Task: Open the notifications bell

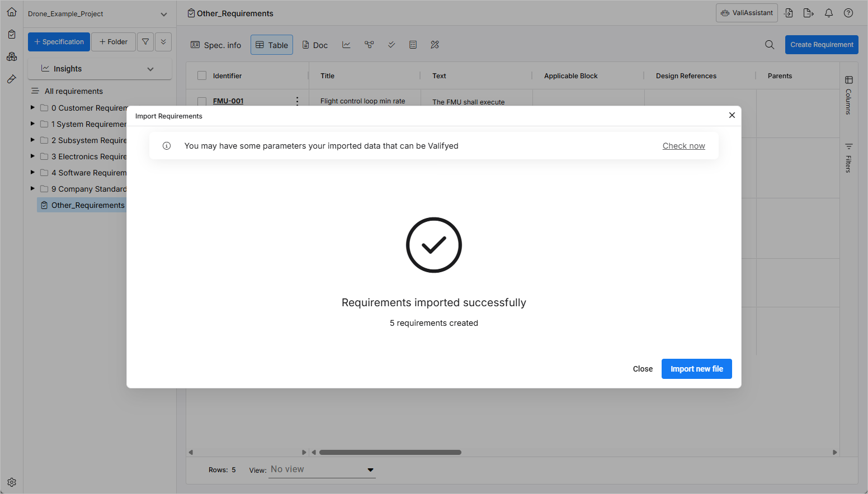Action: click(828, 13)
